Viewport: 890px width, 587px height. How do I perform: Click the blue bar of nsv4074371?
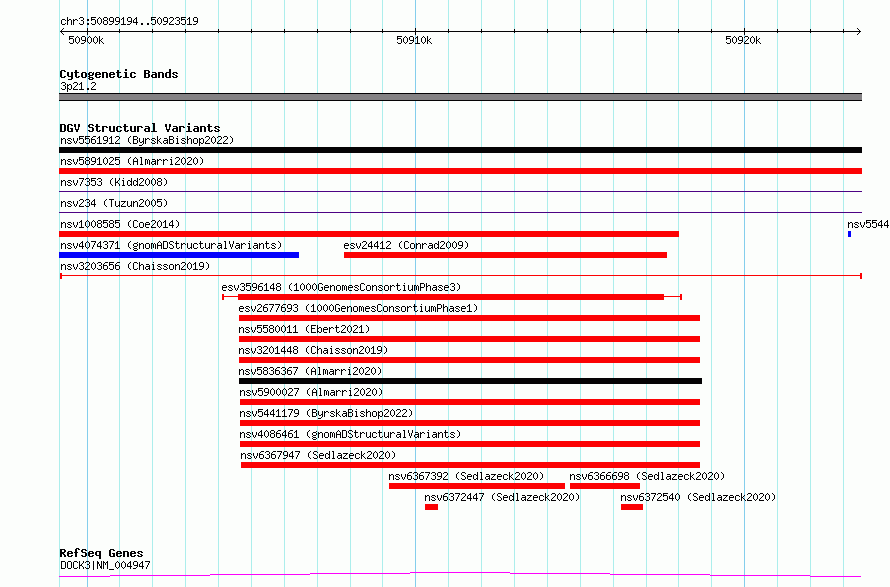[x=179, y=255]
